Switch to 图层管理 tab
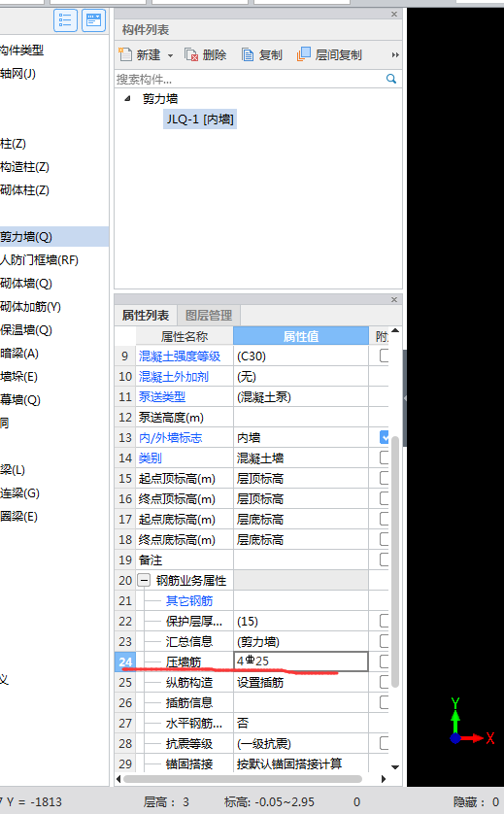This screenshot has width=504, height=814. click(x=209, y=316)
